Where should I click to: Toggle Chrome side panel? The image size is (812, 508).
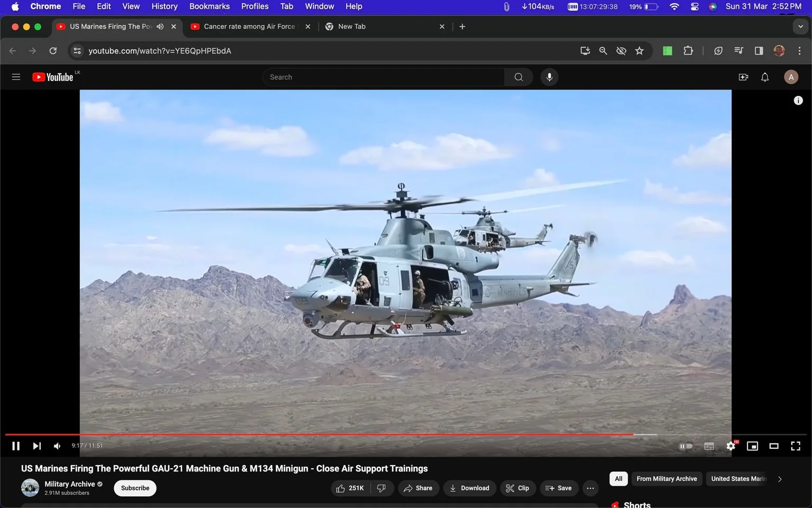759,51
